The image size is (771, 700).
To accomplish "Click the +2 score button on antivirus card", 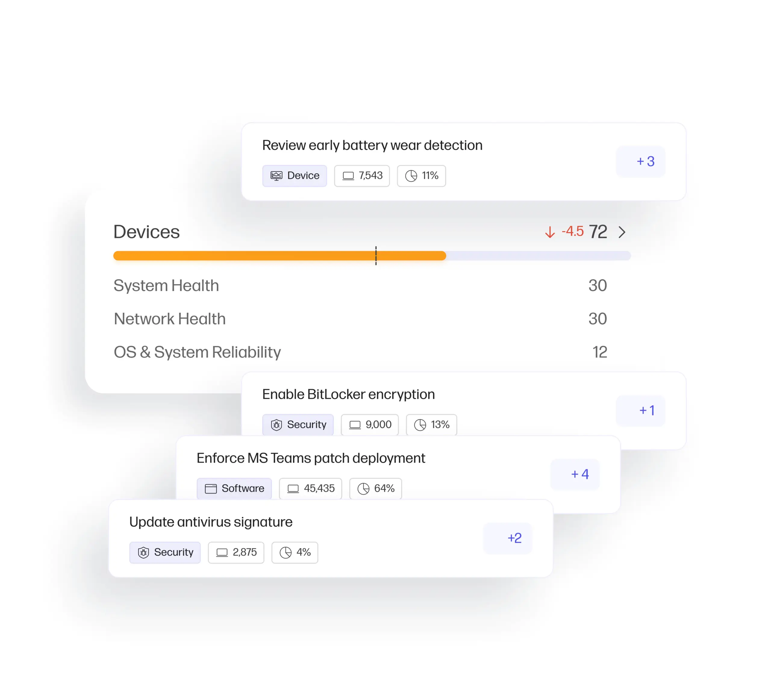I will (507, 538).
